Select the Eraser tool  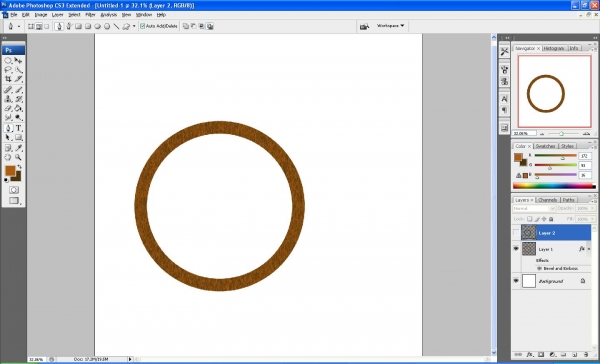pos(8,108)
